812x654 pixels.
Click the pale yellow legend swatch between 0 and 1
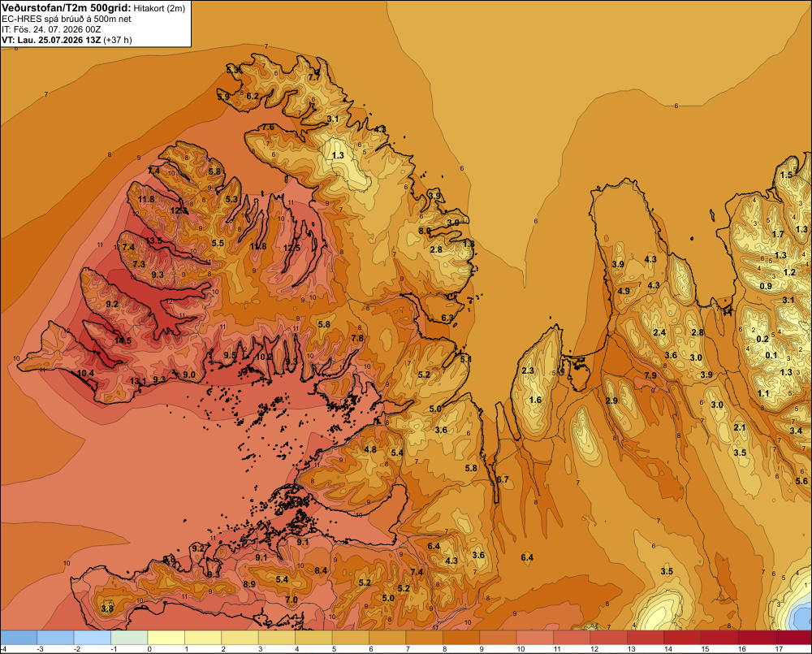[x=166, y=637]
